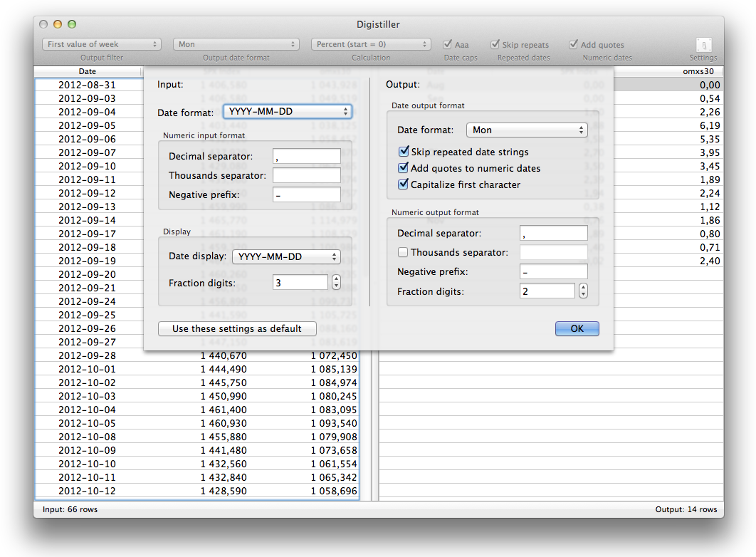Click the value 1 058,696

[334, 491]
